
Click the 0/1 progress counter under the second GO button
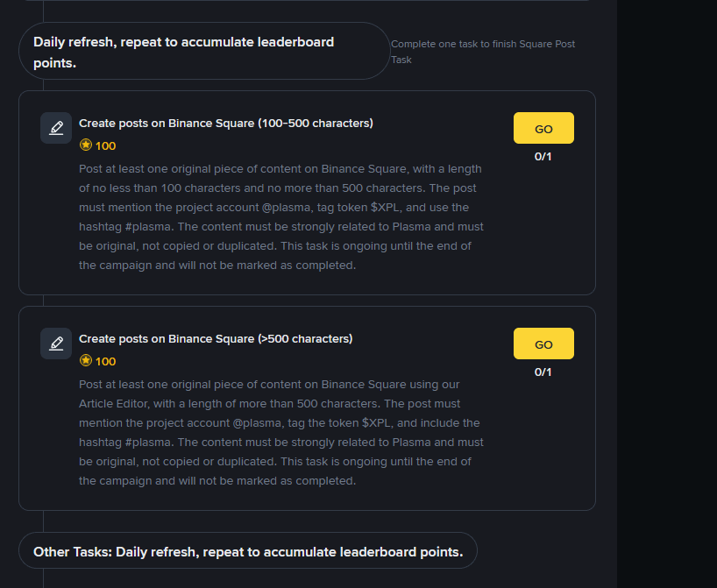click(543, 372)
